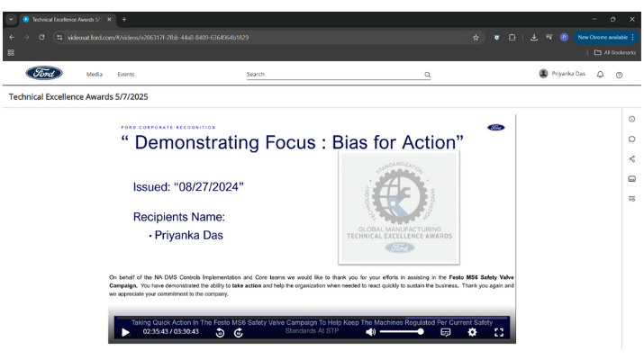Open video player settings gear
The width and height of the screenshot is (644, 360).
(472, 332)
